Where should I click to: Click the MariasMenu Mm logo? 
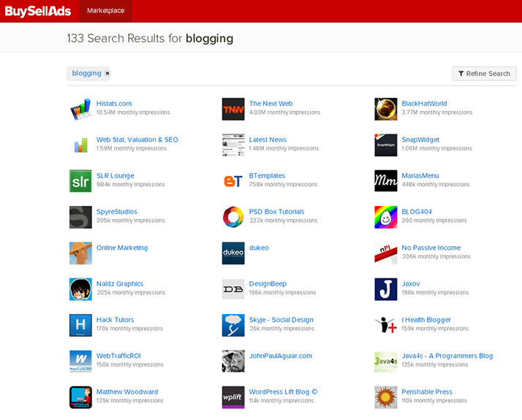tap(386, 181)
